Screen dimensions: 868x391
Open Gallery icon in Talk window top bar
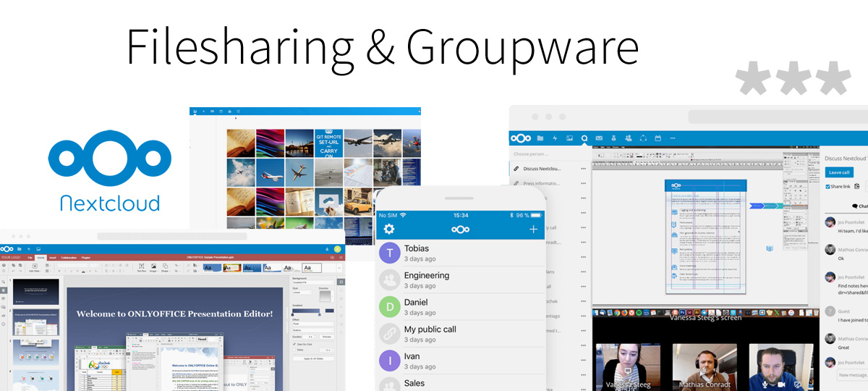[569, 138]
